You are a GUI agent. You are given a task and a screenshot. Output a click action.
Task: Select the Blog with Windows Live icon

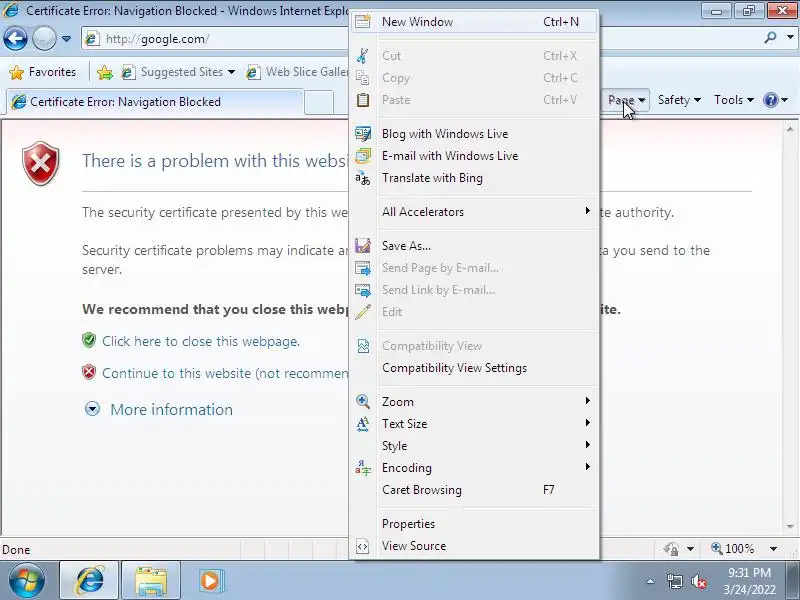(x=363, y=134)
